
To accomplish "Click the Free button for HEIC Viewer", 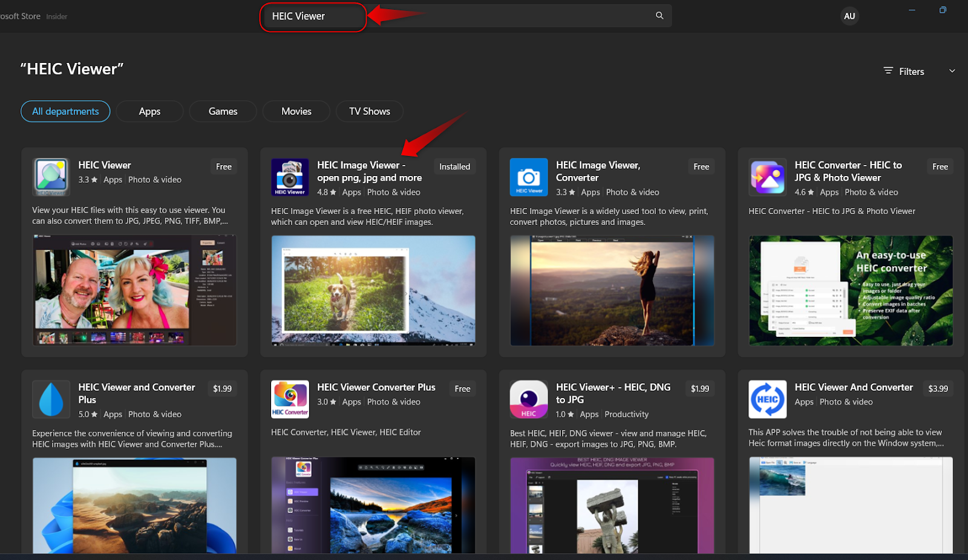I will (223, 167).
